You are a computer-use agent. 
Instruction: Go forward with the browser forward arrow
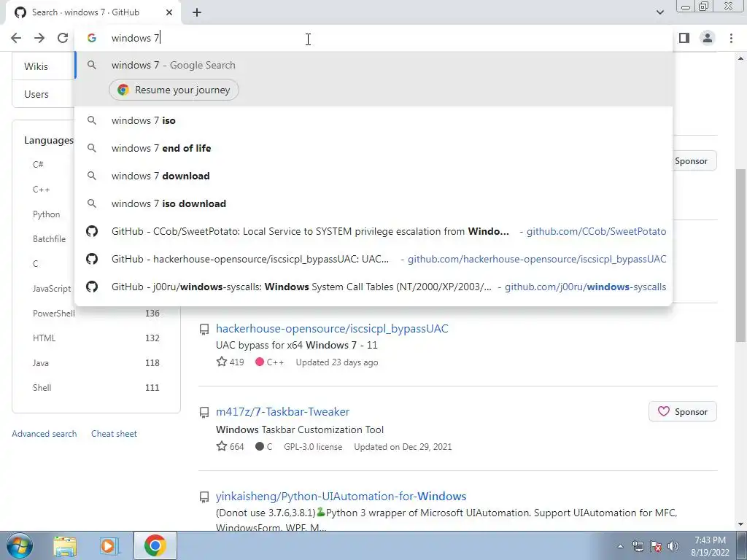click(39, 38)
